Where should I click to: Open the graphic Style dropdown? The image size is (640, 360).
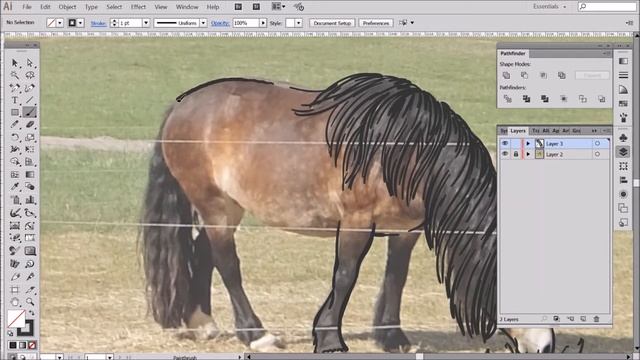(299, 23)
